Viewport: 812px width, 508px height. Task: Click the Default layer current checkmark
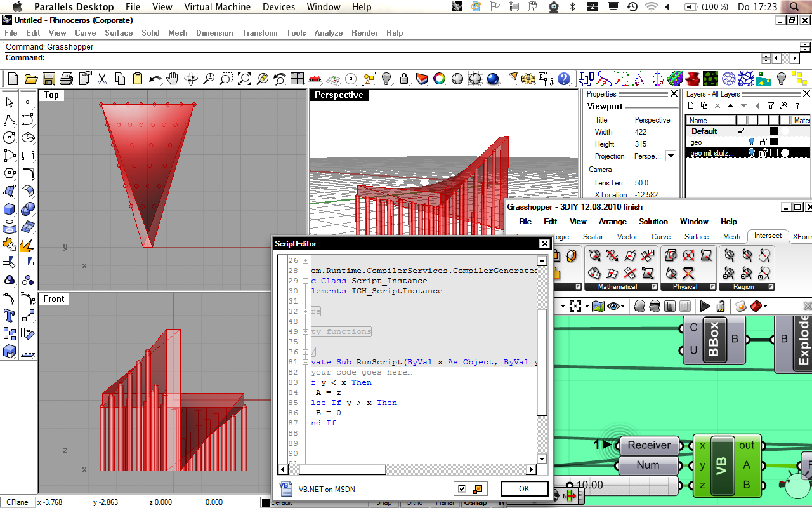point(741,131)
